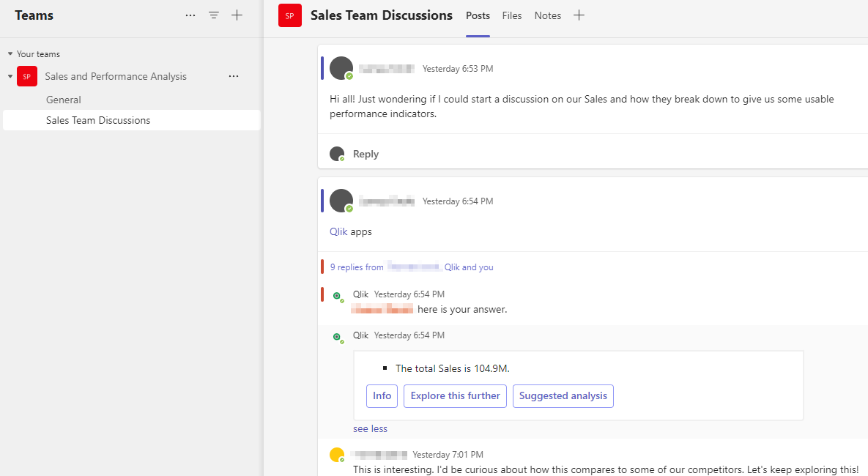Collapse the 9 replies thread link

(x=412, y=267)
